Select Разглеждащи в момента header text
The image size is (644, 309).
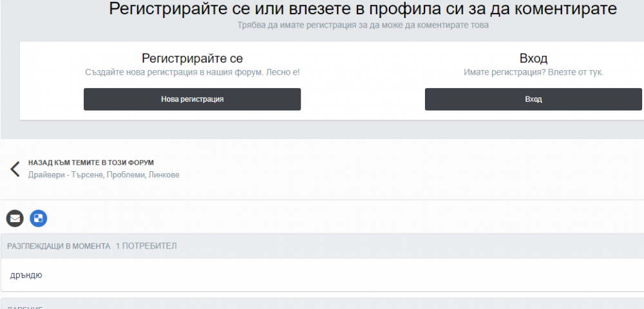pos(59,246)
